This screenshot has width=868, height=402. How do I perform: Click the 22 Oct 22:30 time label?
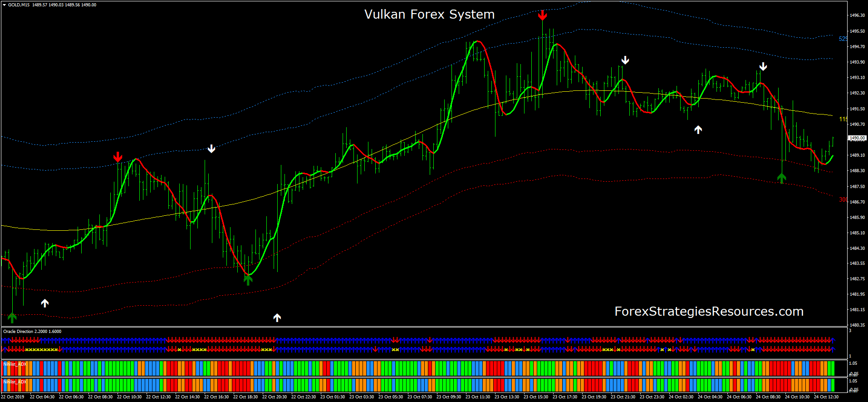point(304,397)
